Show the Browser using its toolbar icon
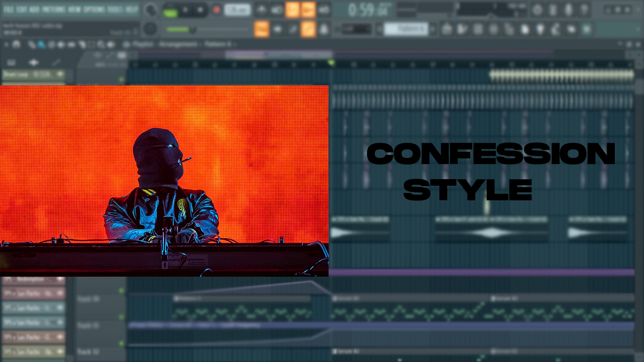644x362 pixels. pyautogui.click(x=509, y=29)
